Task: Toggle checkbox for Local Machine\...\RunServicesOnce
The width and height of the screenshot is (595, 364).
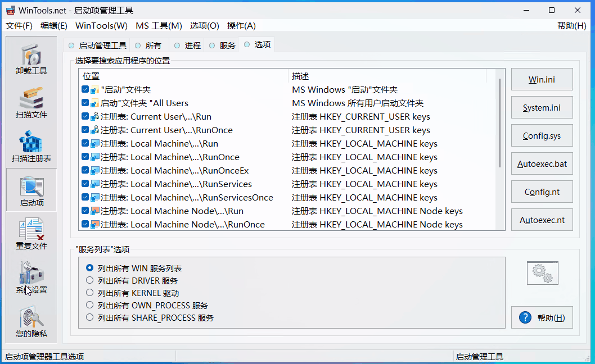Action: coord(85,197)
